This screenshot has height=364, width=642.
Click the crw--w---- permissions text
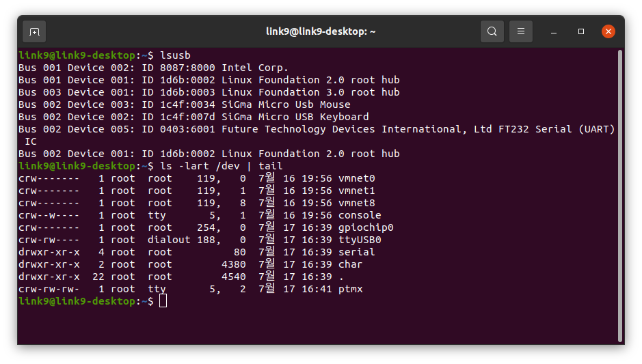tap(49, 215)
